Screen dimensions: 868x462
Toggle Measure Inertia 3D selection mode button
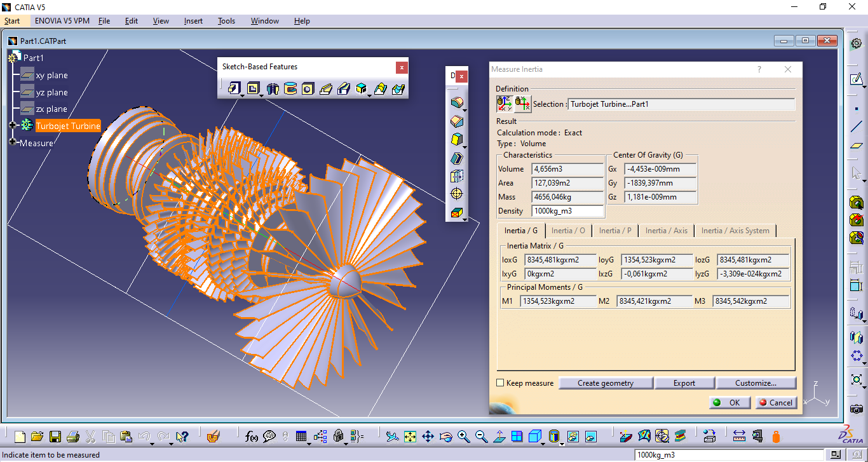click(x=505, y=103)
